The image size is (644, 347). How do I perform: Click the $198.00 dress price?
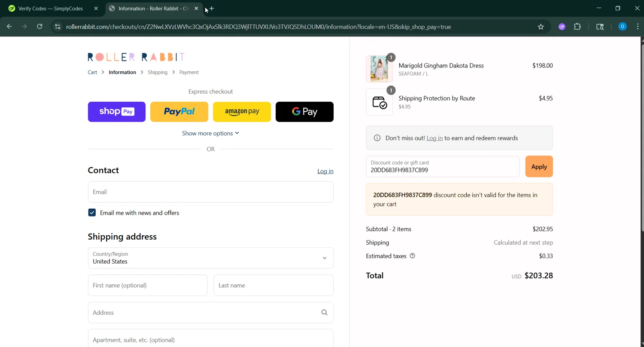point(543,66)
